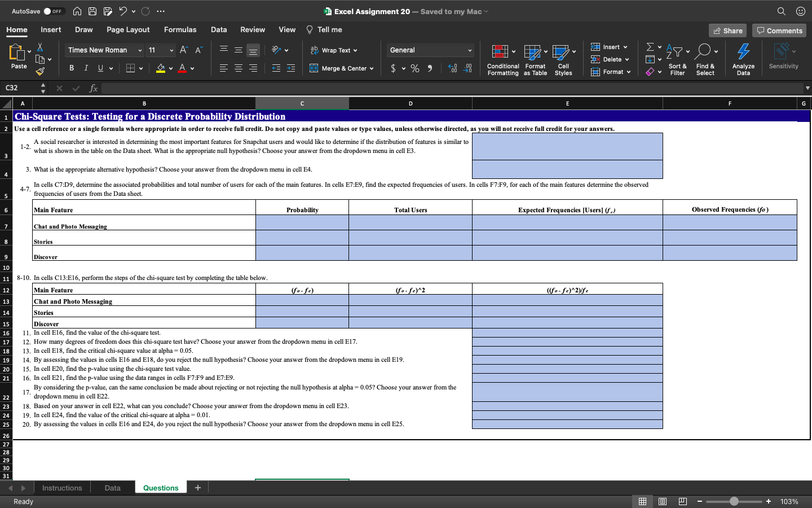
Task: Click the Sort & Filter icon
Action: 674,52
